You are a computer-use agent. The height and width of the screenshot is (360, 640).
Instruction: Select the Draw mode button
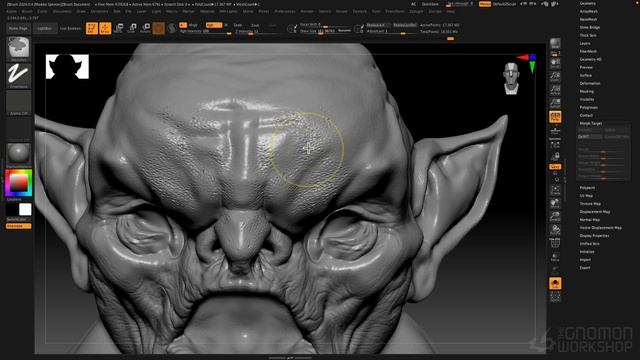105,28
